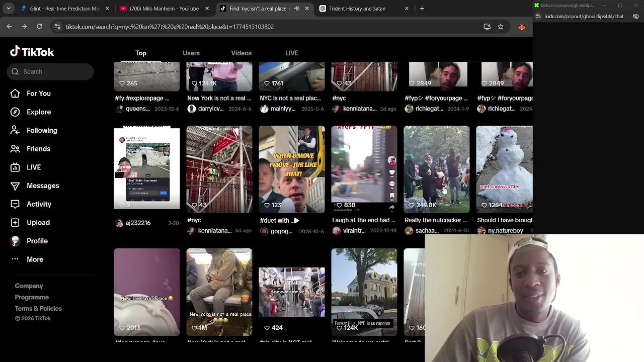Switch to the Videos tab
The width and height of the screenshot is (644, 362).
click(x=242, y=53)
